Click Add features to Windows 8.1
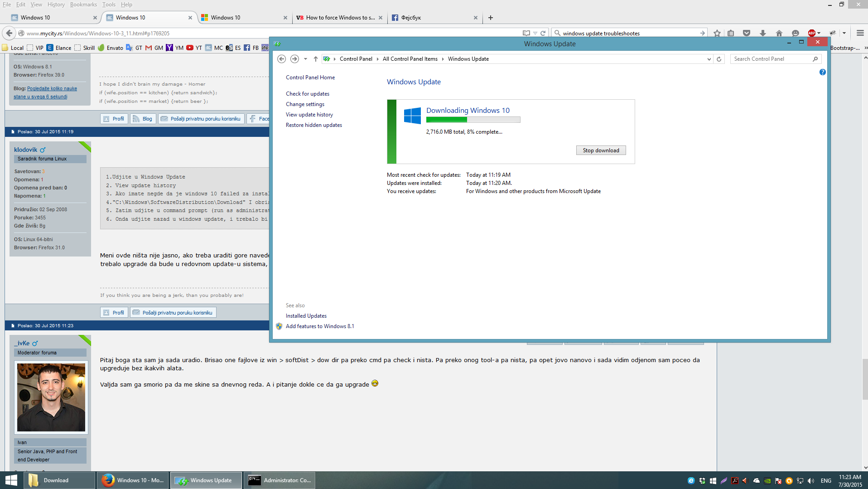The height and width of the screenshot is (489, 868). (320, 326)
